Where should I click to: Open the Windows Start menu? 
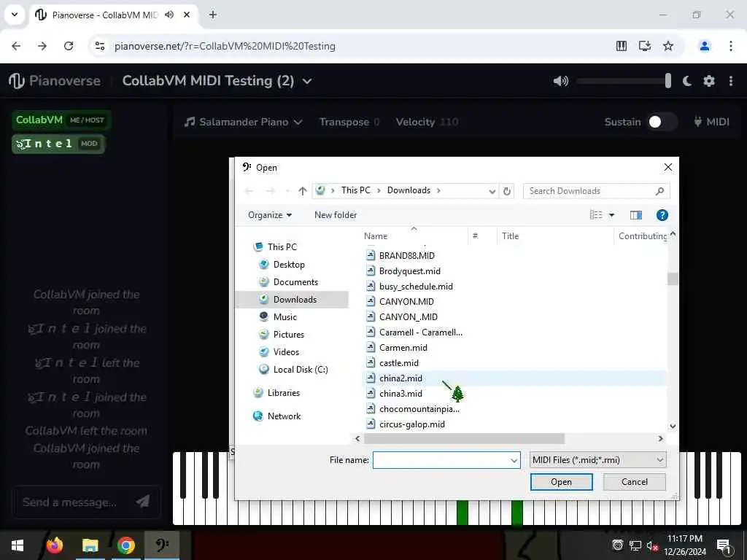pos(18,545)
